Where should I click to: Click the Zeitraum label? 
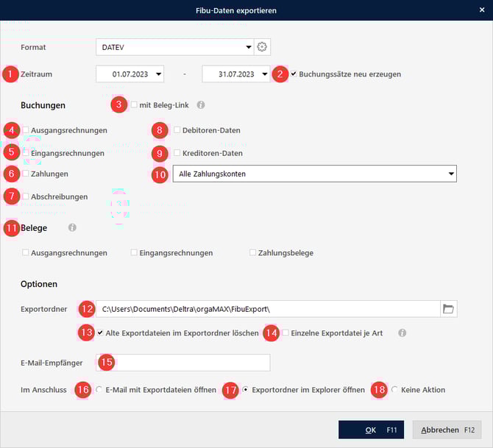(x=37, y=74)
